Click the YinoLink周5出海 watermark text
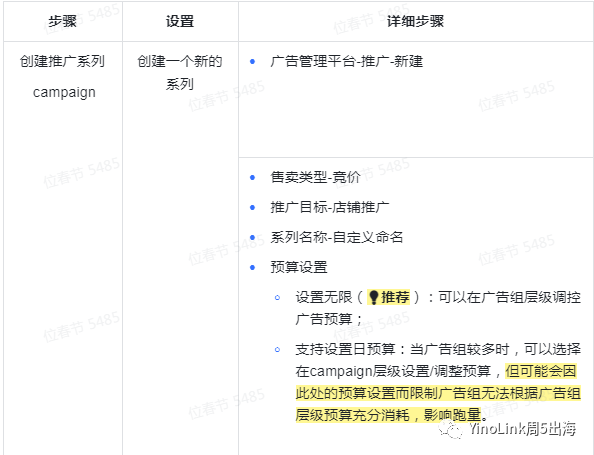This screenshot has width=594, height=455. pyautogui.click(x=522, y=429)
